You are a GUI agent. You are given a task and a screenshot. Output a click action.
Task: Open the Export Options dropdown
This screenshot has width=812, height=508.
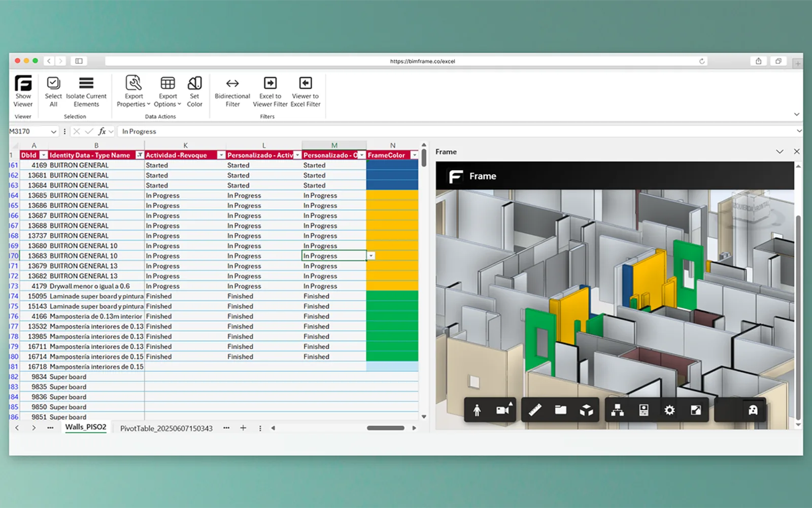167,91
